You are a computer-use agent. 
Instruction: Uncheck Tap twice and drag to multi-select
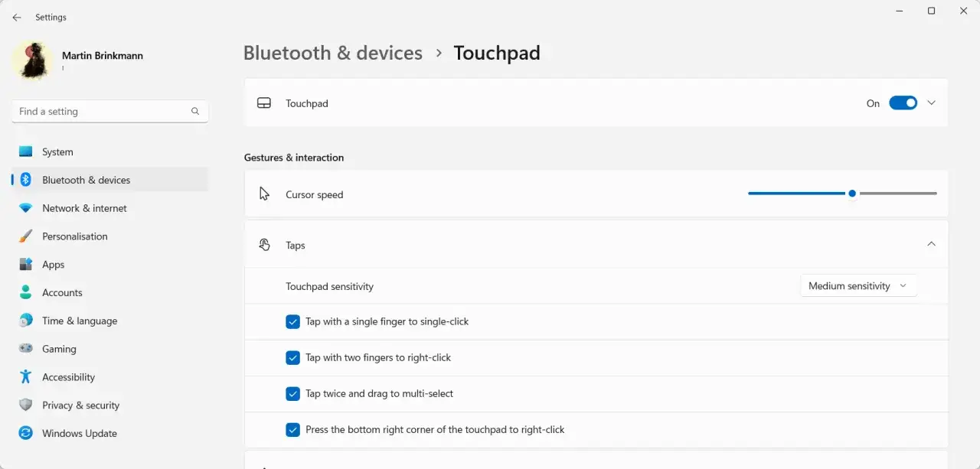(x=292, y=394)
